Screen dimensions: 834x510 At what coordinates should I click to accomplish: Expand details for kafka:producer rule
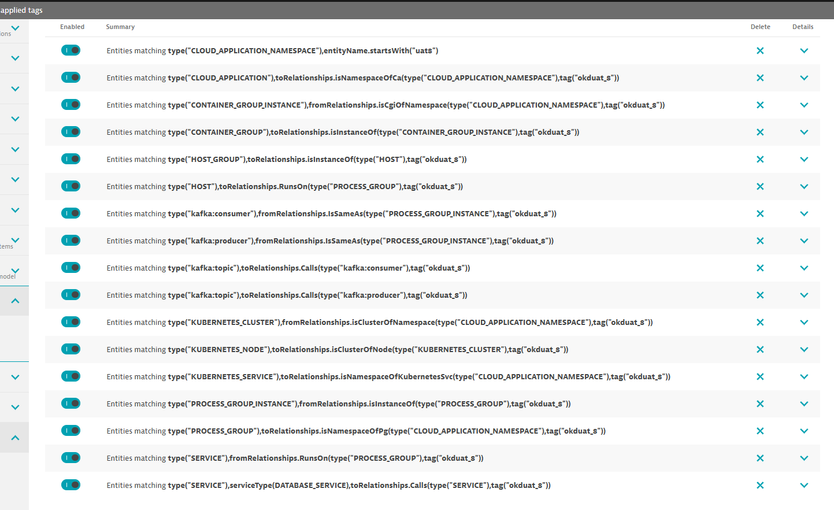[x=803, y=241]
